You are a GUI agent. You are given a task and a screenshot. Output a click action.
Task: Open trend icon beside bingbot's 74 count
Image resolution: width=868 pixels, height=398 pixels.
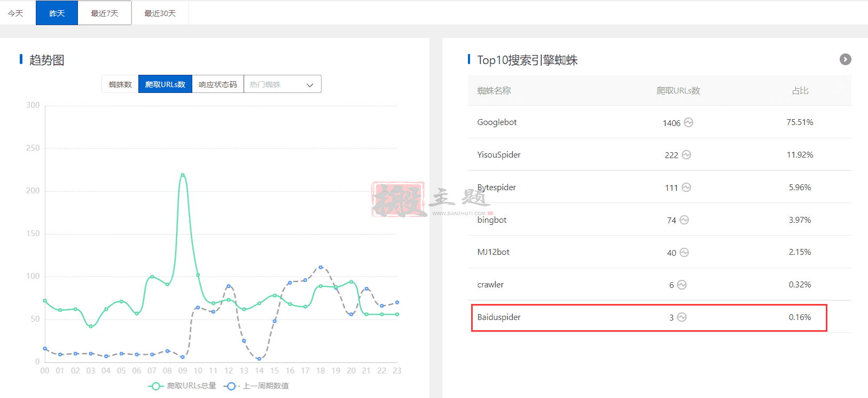coord(684,220)
